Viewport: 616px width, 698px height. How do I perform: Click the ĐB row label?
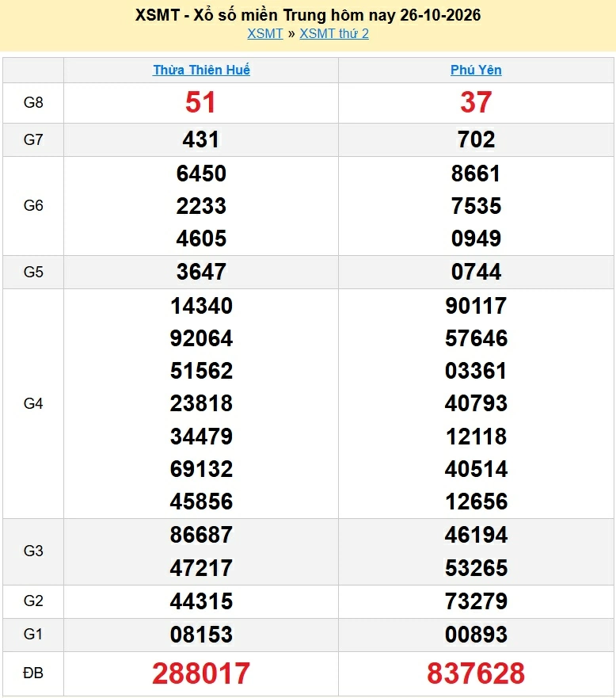pos(33,673)
